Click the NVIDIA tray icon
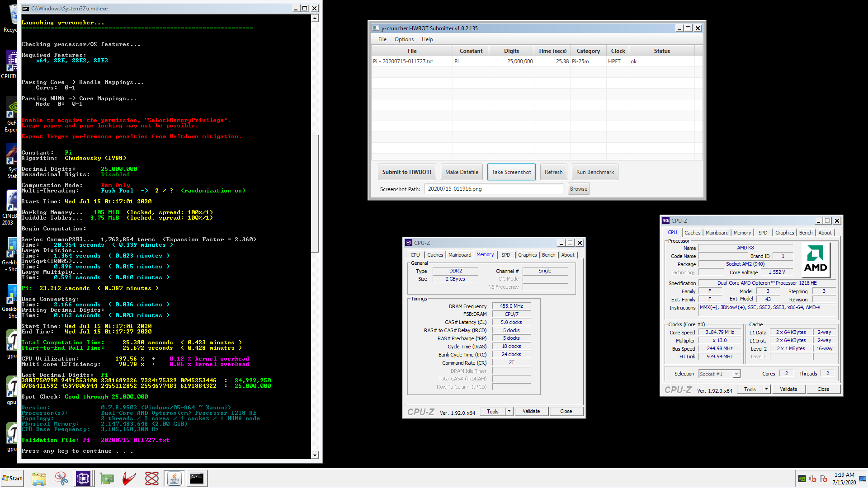 point(802,479)
